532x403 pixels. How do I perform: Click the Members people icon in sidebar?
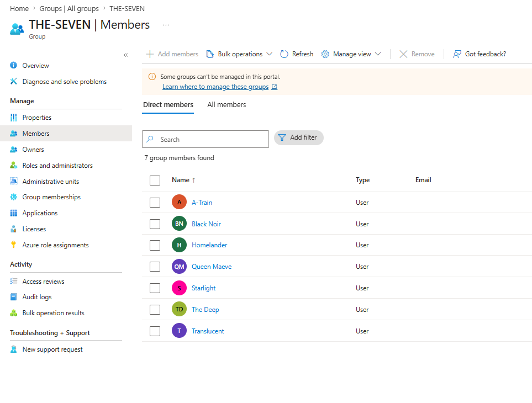click(14, 133)
